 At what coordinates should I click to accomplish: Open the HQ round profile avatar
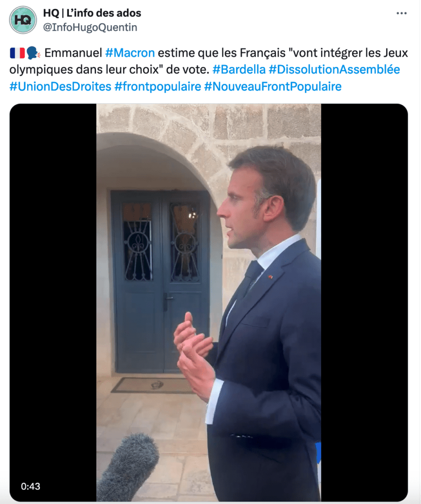(23, 20)
